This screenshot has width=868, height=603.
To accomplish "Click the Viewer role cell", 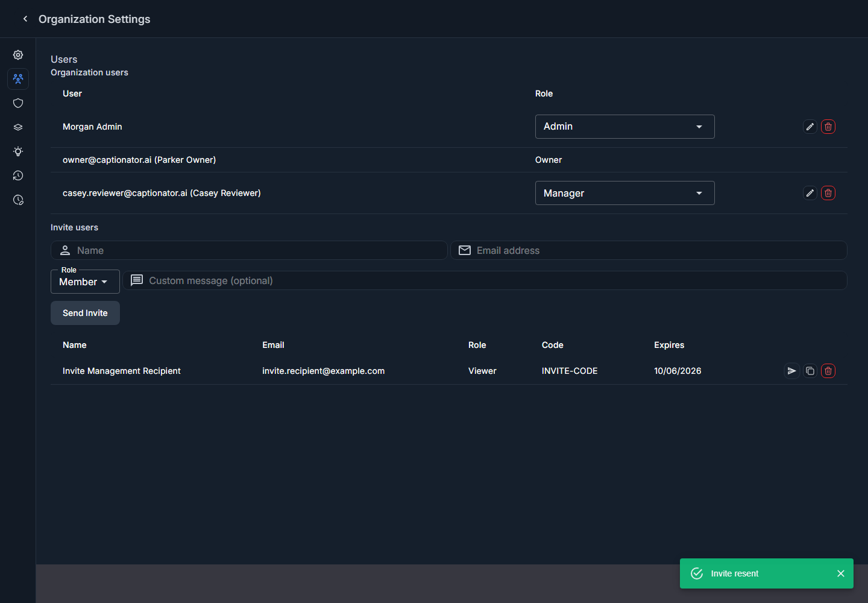I will (x=482, y=371).
